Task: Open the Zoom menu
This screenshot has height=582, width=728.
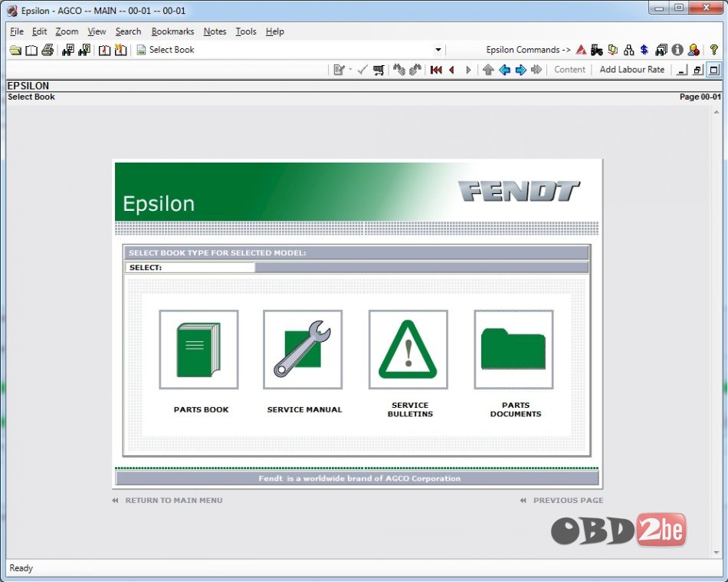Action: pos(67,31)
